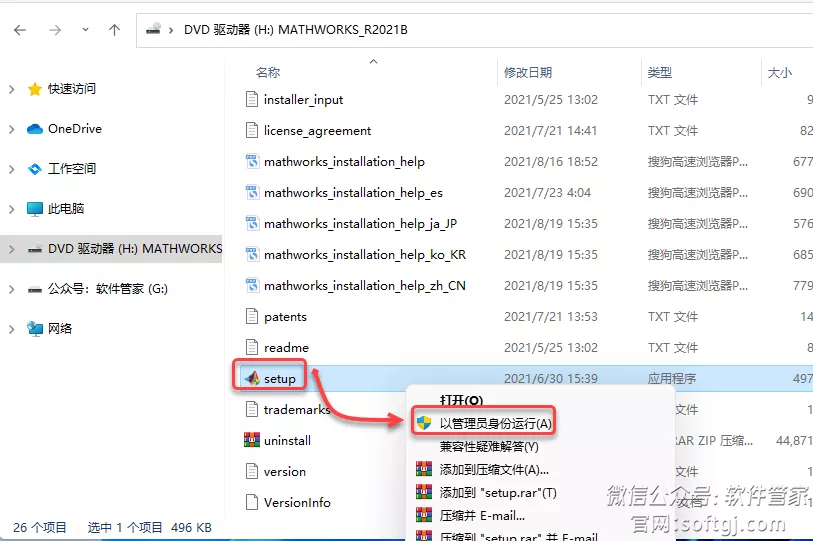
Task: Expand 此电脑 tree node
Action: 11,209
